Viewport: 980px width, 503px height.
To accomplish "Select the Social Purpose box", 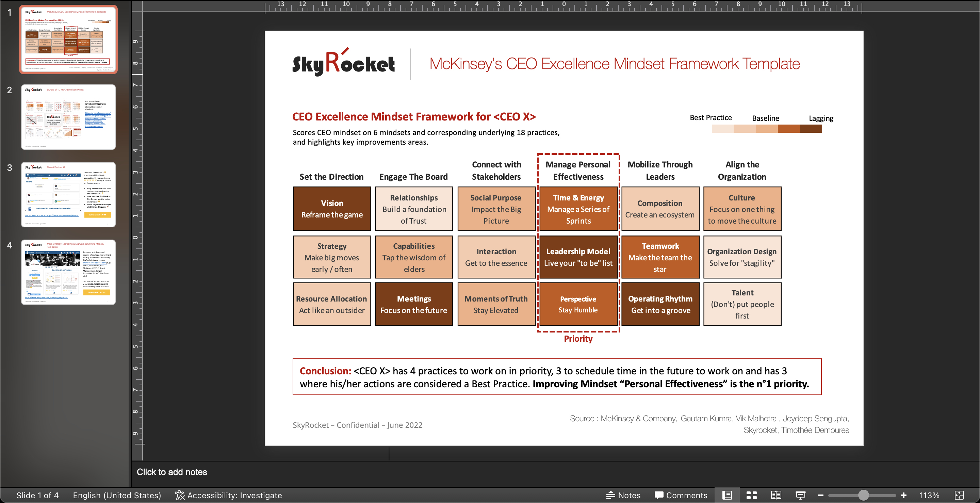I will pyautogui.click(x=496, y=209).
